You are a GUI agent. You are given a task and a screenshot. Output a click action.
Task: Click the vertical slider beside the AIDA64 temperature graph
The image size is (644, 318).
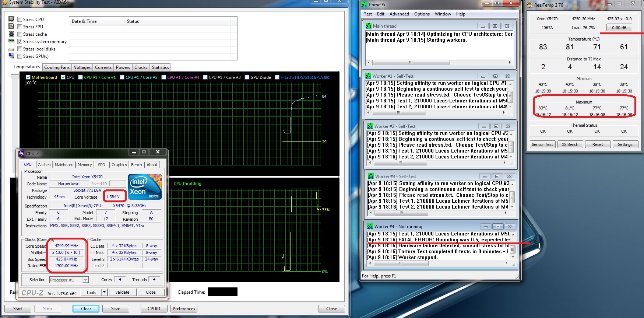pos(15,76)
